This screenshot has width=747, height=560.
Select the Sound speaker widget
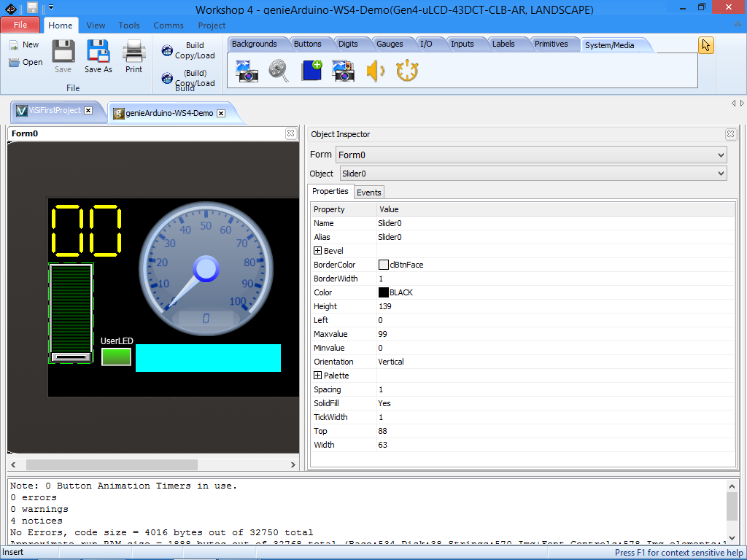point(375,71)
